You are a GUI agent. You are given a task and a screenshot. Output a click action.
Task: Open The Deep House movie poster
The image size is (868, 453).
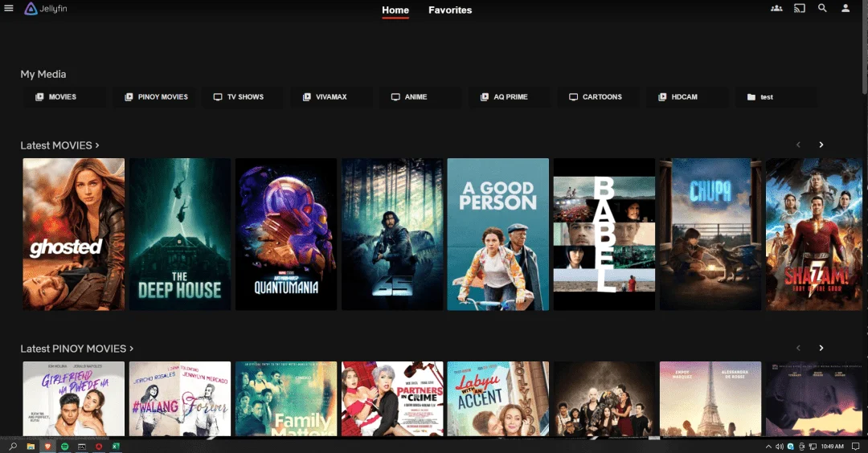[x=180, y=234]
